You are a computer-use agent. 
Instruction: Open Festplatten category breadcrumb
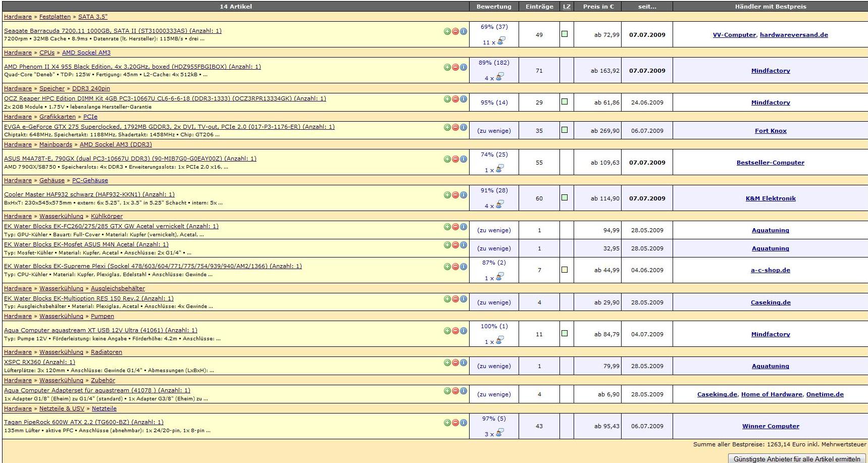pos(55,17)
